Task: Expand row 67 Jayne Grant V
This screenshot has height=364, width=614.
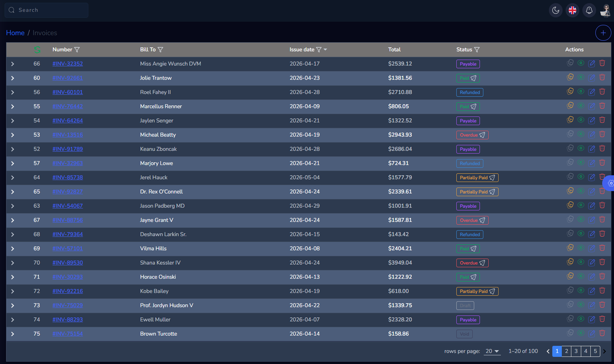Action: coord(13,220)
